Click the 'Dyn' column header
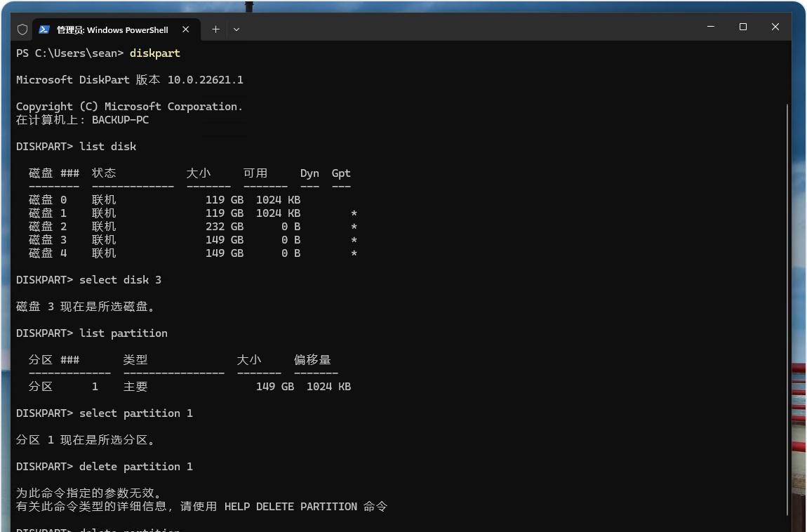This screenshot has width=807, height=532. 309,173
